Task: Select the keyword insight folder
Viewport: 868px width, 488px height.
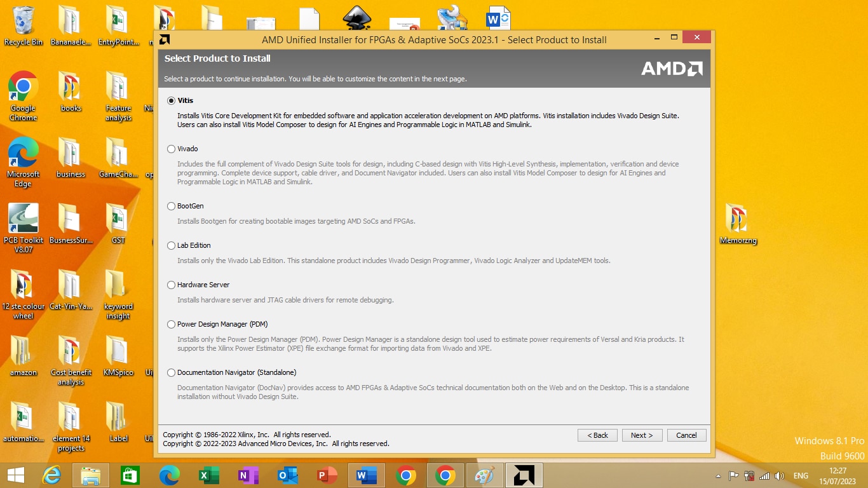Action: click(118, 295)
